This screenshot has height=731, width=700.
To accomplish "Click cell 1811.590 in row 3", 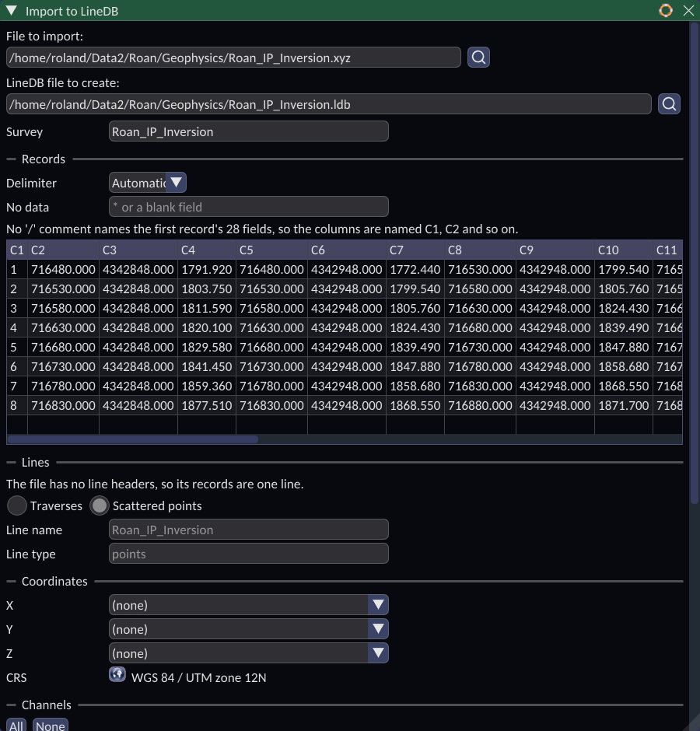I will [x=207, y=308].
